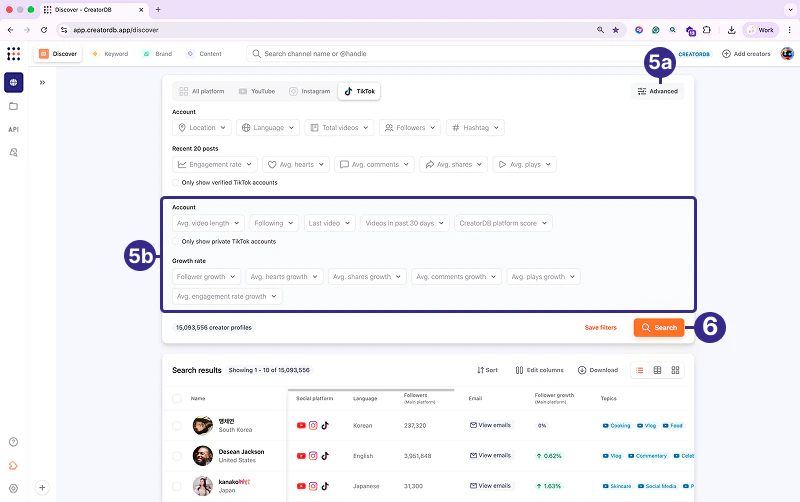
Task: Click the Desean Jackson profile photo
Action: [x=203, y=456]
